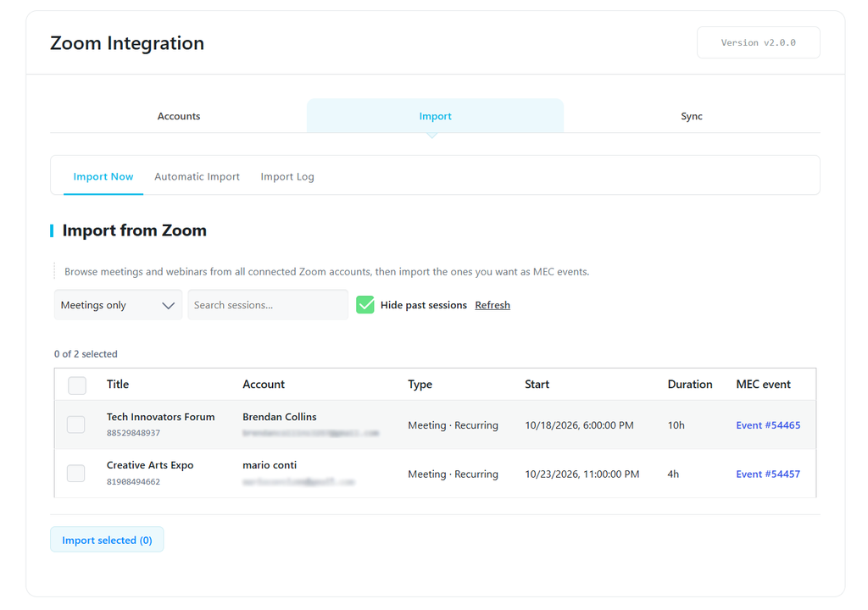Screen dimensions: 868x610
Task: Click the Type column header
Action: 420,384
